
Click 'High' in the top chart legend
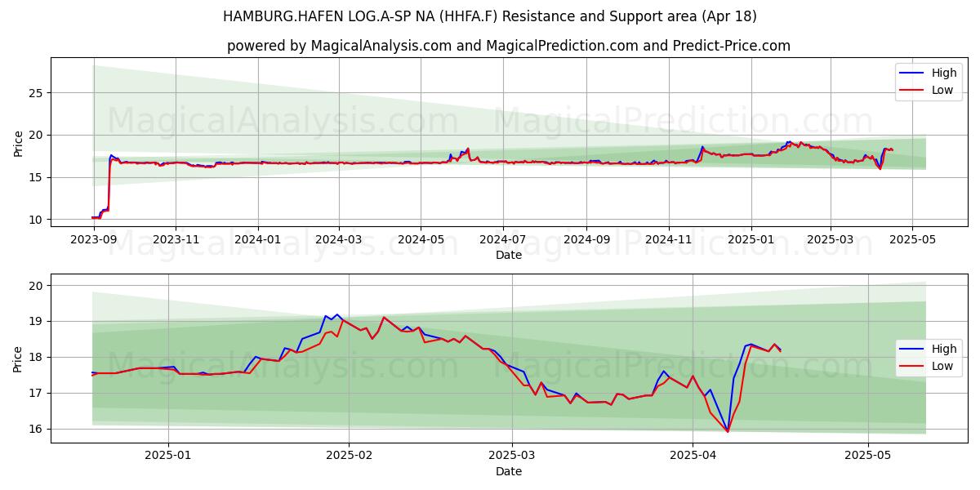pyautogui.click(x=944, y=73)
